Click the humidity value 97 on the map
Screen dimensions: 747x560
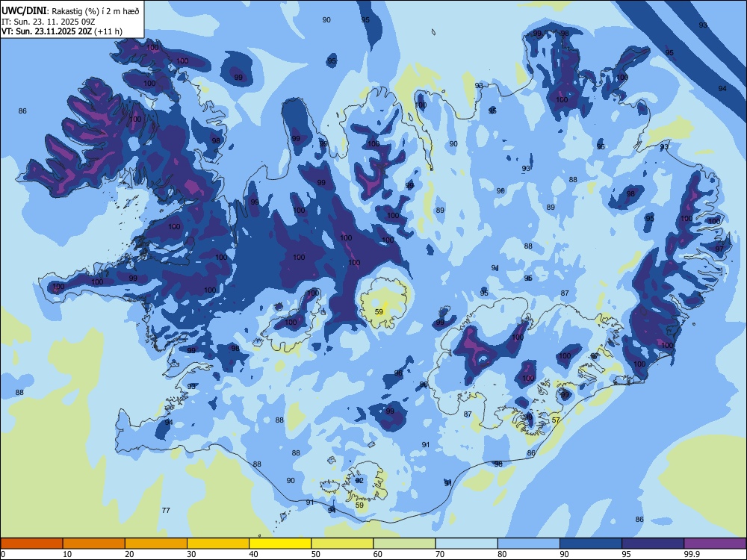[719, 249]
